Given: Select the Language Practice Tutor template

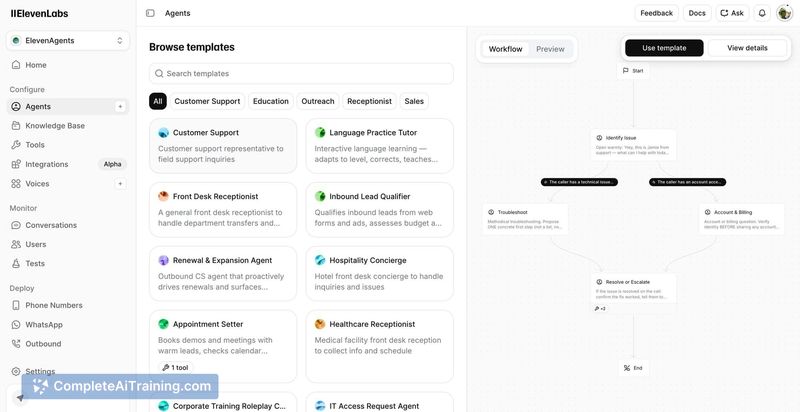Looking at the screenshot, I should (380, 146).
